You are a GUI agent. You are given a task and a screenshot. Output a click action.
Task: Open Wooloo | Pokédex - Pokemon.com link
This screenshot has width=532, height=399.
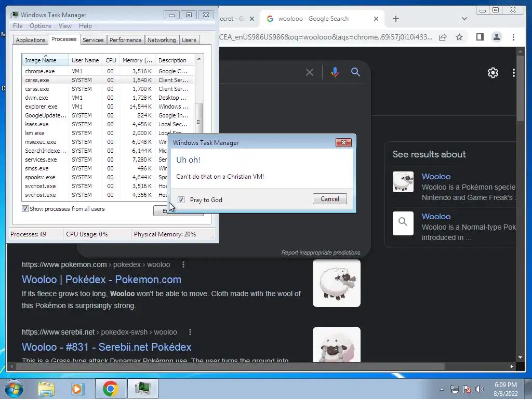click(101, 279)
